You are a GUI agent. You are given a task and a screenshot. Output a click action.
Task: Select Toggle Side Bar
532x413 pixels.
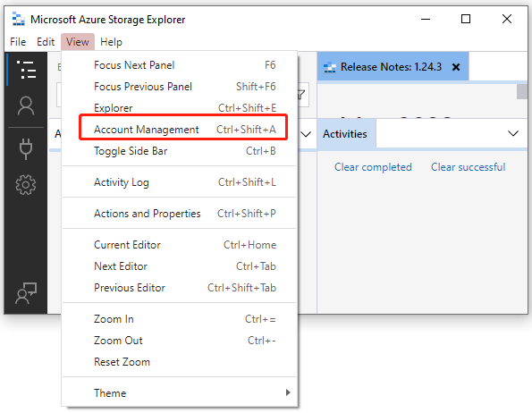(180, 151)
